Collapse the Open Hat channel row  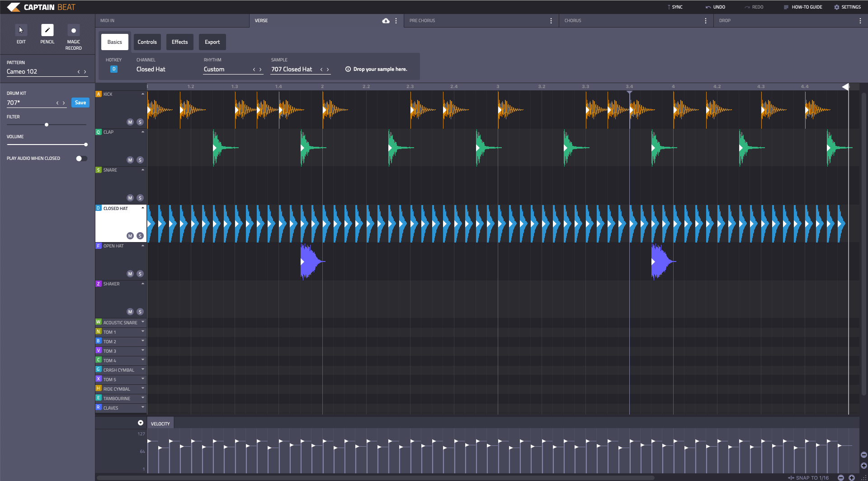(143, 246)
